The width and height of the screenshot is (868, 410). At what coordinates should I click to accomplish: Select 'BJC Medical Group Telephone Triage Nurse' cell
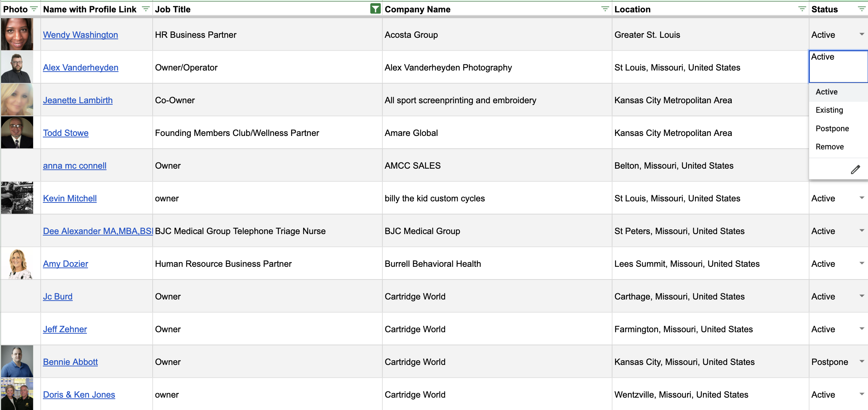pos(267,231)
